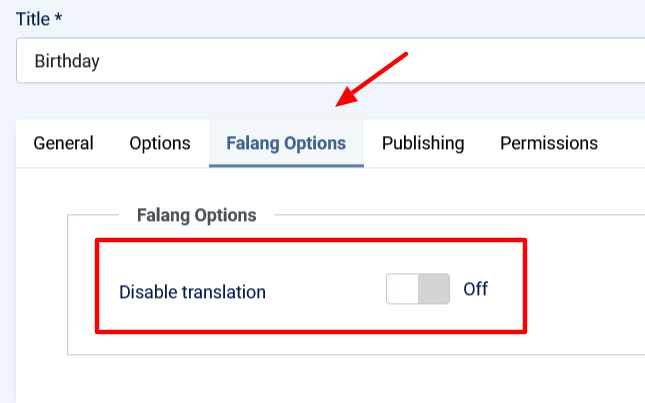
Task: Switch to the Options tab
Action: (x=160, y=143)
